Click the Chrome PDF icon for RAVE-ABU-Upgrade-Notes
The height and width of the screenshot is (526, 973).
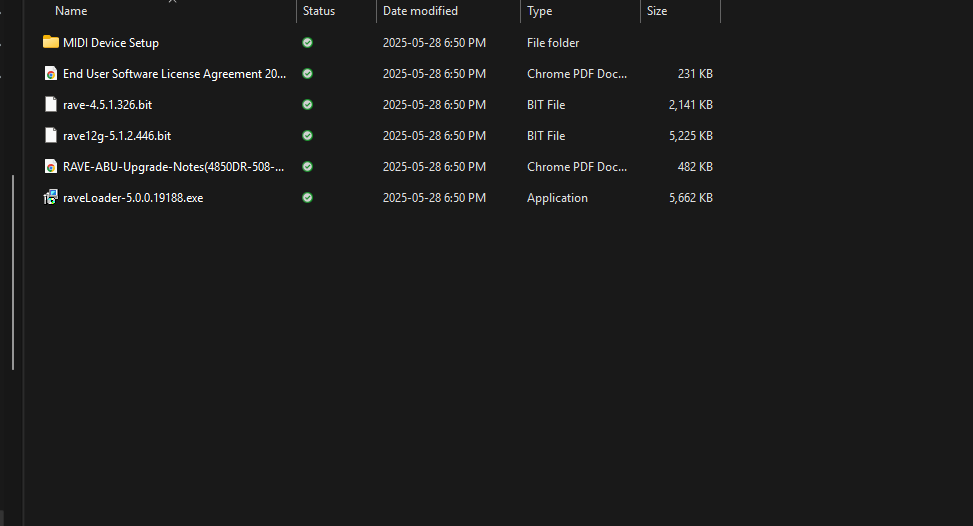point(51,166)
